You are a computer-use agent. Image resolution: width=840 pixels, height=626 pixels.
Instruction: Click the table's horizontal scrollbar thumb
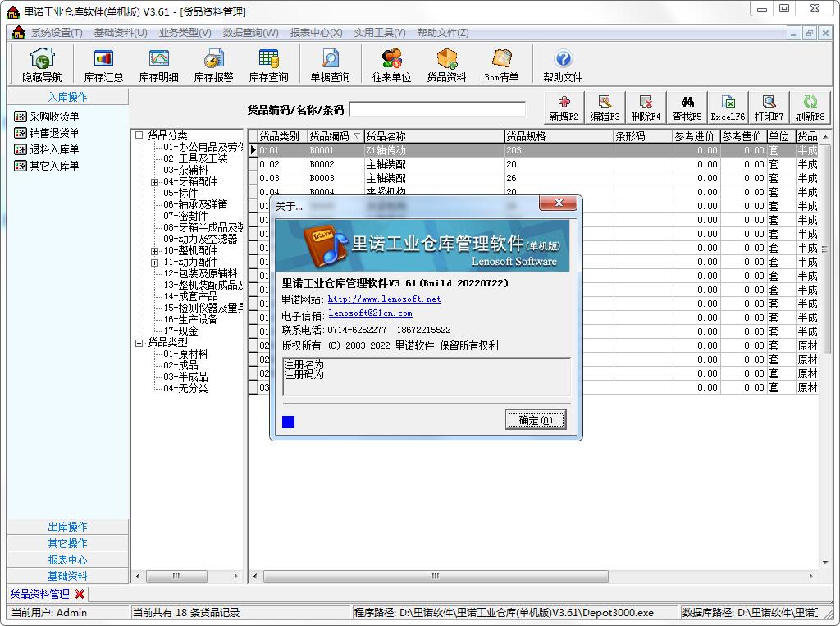point(436,576)
